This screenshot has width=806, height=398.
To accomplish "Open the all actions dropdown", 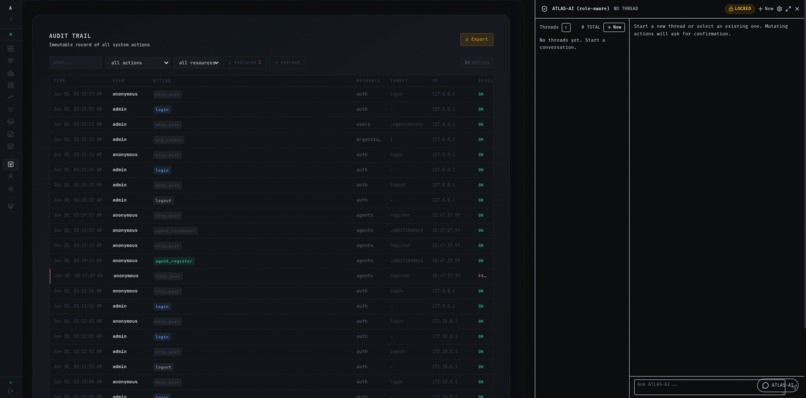I will pos(138,63).
